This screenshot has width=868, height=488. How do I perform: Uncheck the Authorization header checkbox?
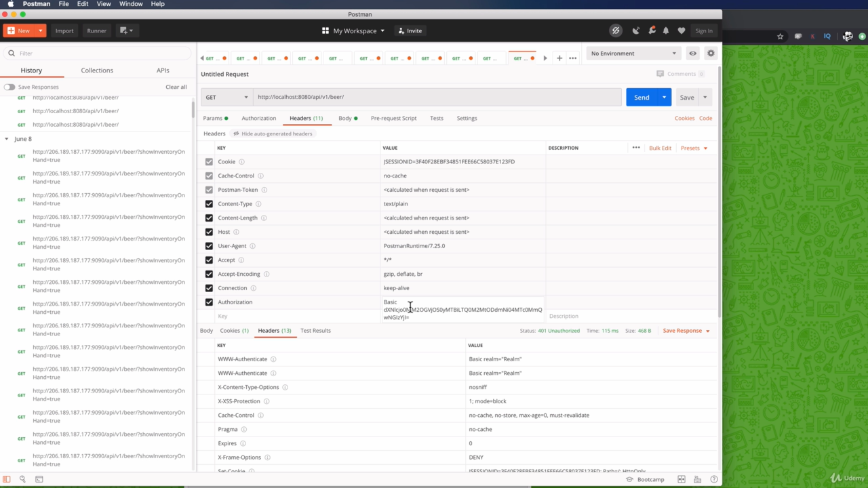point(209,302)
